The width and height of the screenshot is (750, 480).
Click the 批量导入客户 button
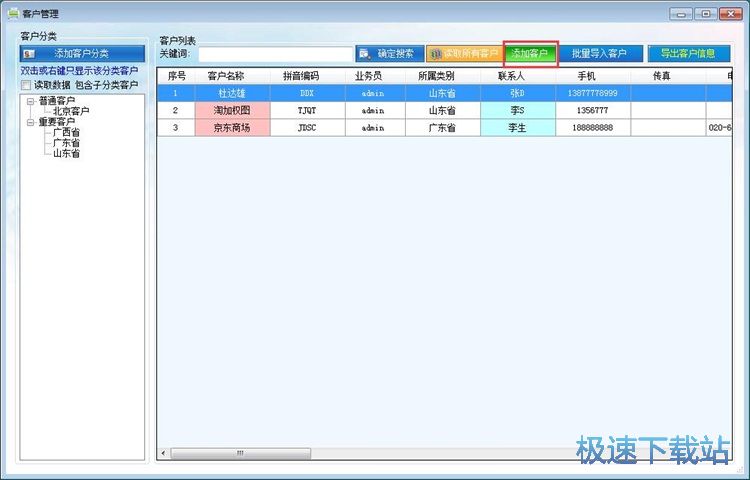[x=599, y=54]
